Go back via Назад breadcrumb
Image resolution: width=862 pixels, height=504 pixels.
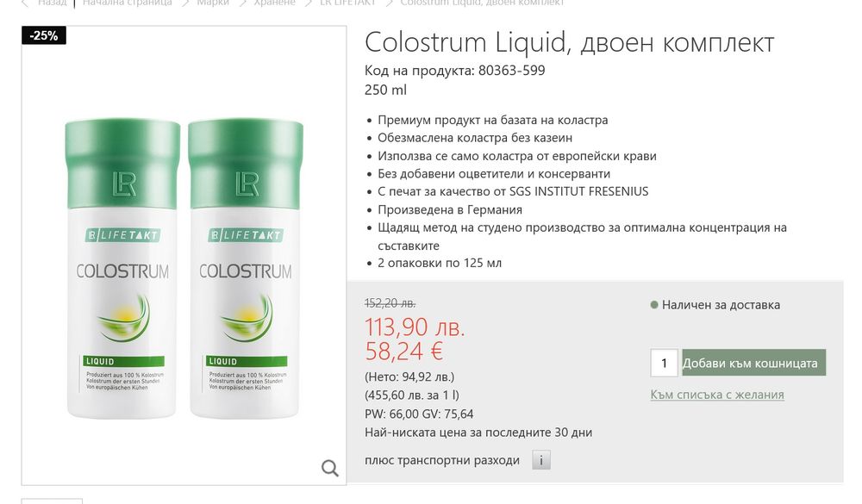click(x=53, y=3)
